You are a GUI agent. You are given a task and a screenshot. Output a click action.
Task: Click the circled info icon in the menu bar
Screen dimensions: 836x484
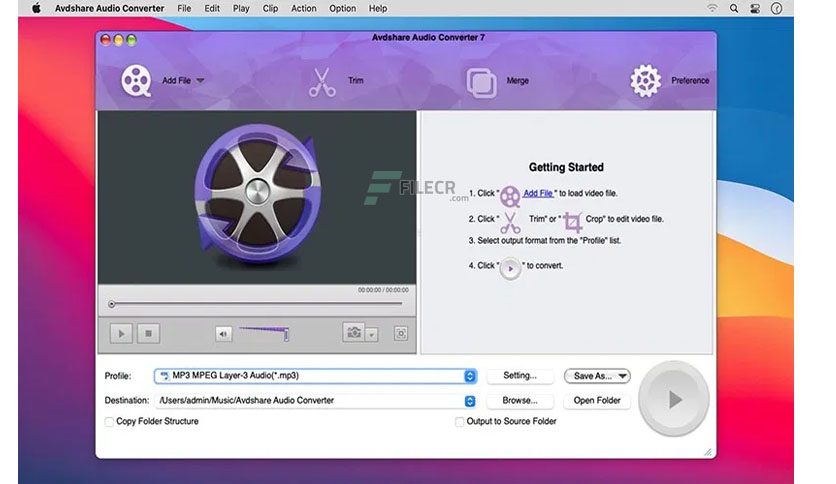click(x=777, y=9)
